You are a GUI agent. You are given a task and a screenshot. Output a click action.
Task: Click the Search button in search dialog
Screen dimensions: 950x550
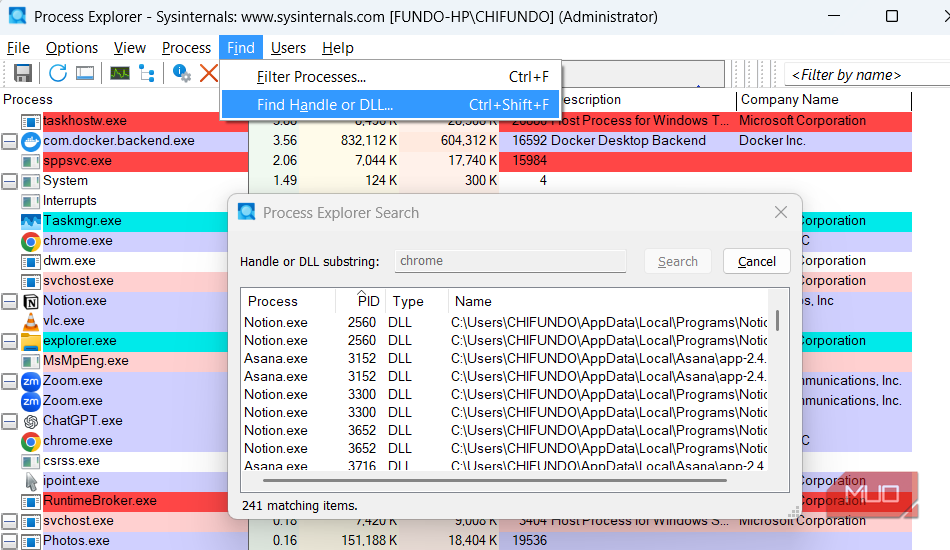[677, 261]
